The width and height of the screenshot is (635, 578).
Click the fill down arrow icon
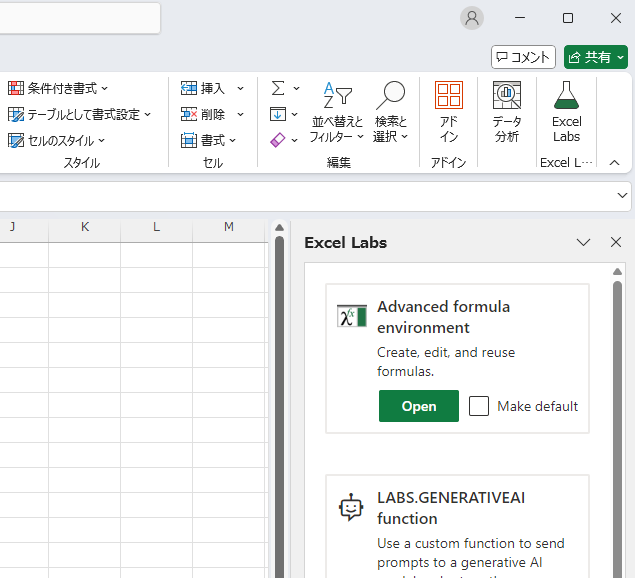278,114
